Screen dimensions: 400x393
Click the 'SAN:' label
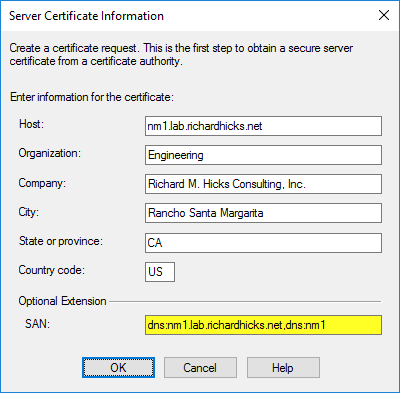coord(37,324)
